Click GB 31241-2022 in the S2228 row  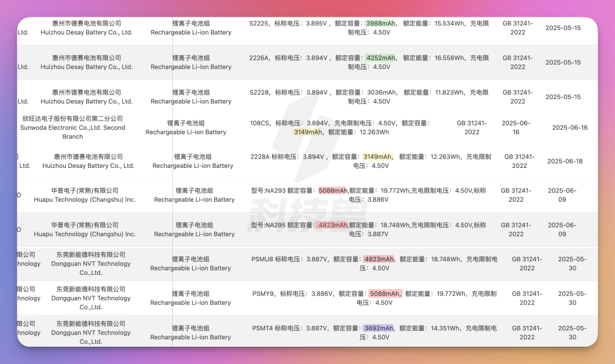click(518, 97)
